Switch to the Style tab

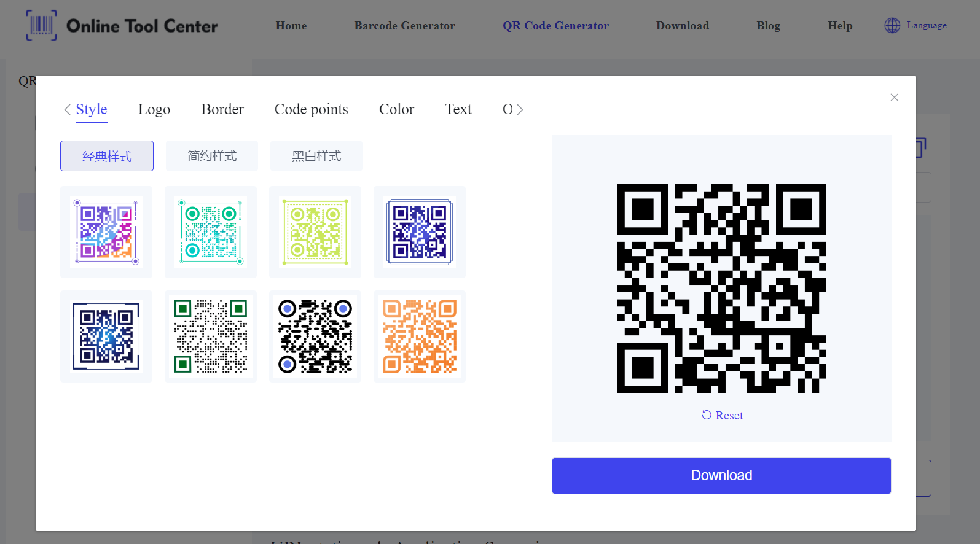coord(92,109)
